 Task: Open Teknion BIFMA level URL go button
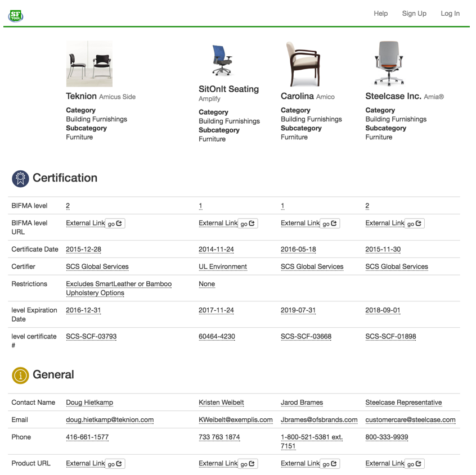(x=115, y=224)
